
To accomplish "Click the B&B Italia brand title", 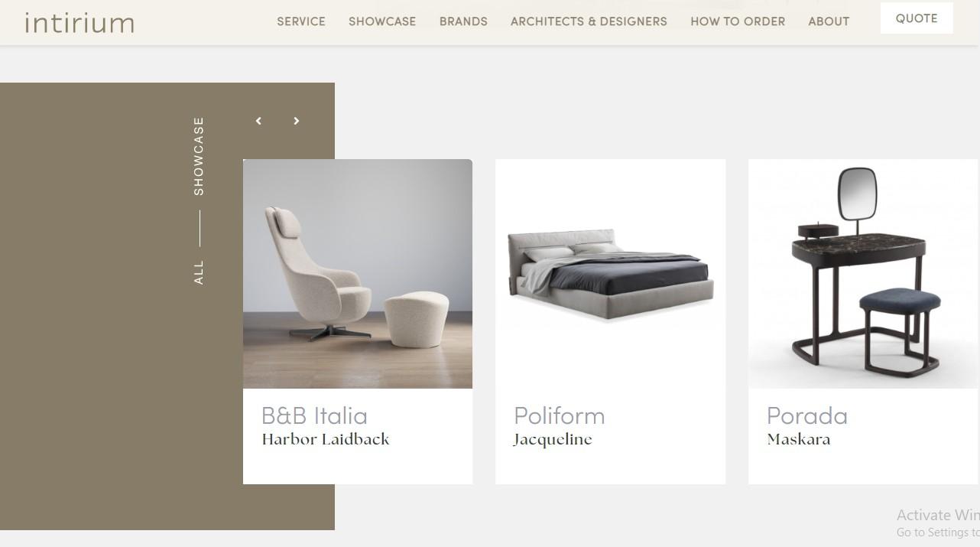I will [x=314, y=415].
